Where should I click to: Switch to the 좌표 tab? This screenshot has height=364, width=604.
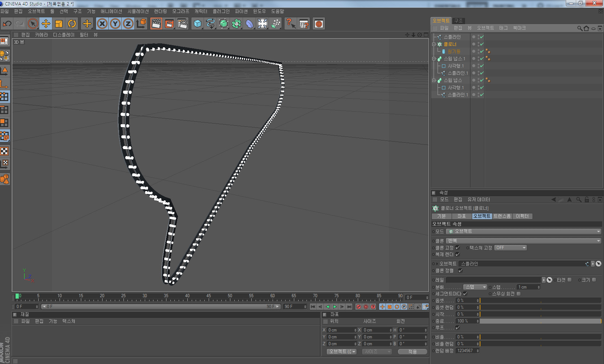(462, 216)
